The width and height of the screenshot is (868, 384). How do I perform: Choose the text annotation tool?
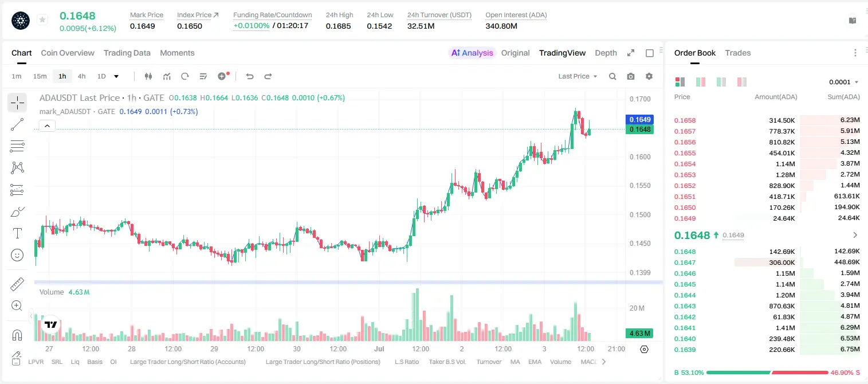17,233
